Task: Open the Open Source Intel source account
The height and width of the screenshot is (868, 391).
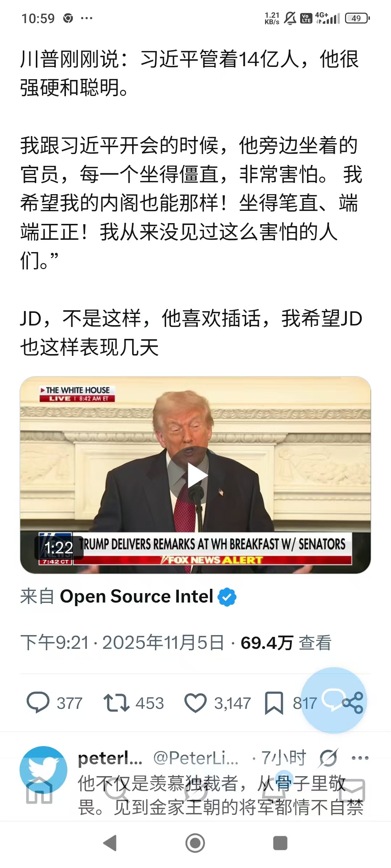Action: (x=136, y=596)
